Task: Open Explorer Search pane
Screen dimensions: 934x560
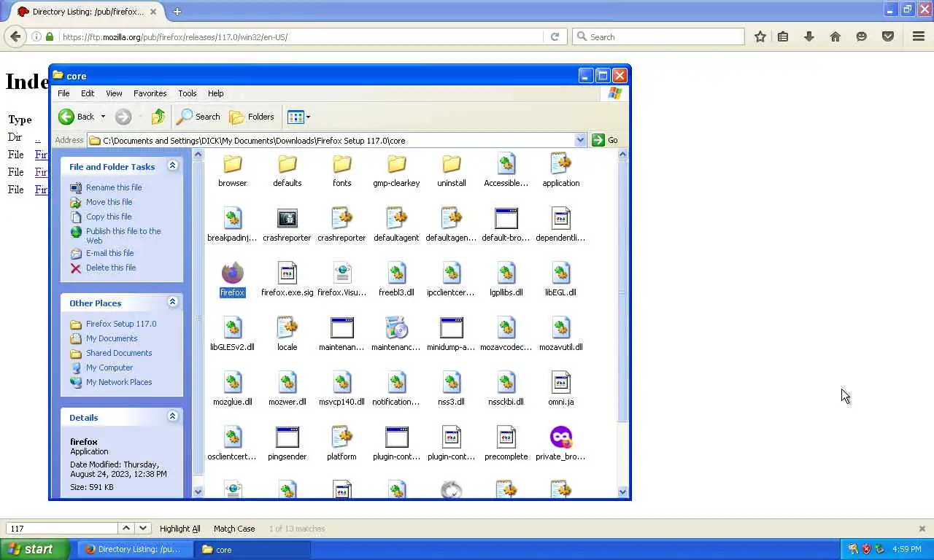Action: pos(198,117)
